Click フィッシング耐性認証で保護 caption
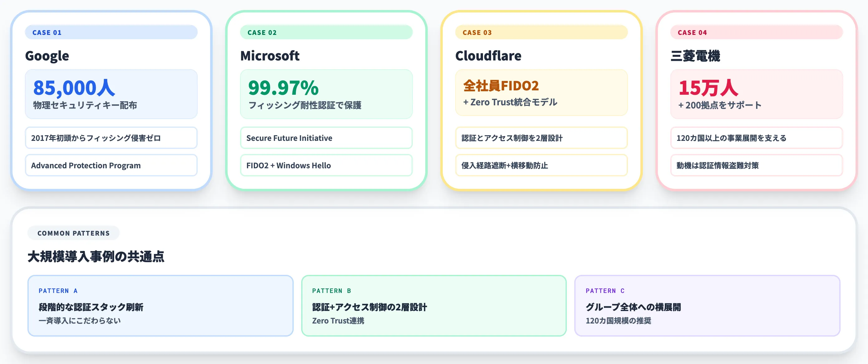This screenshot has height=364, width=868. (x=305, y=105)
